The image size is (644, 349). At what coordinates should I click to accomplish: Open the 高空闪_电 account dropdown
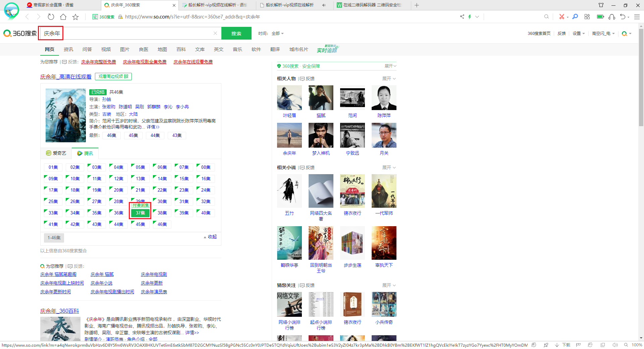(603, 34)
